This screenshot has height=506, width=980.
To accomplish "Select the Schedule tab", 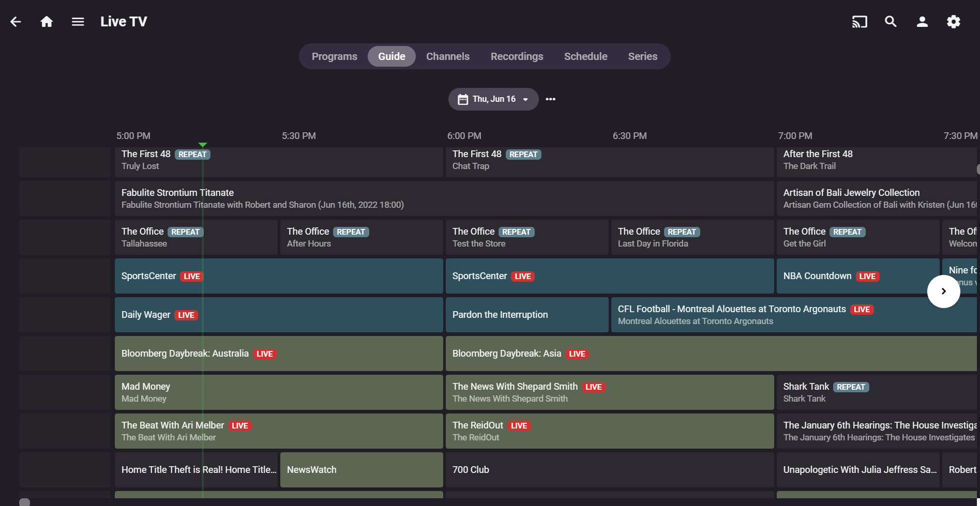I will pyautogui.click(x=585, y=56).
